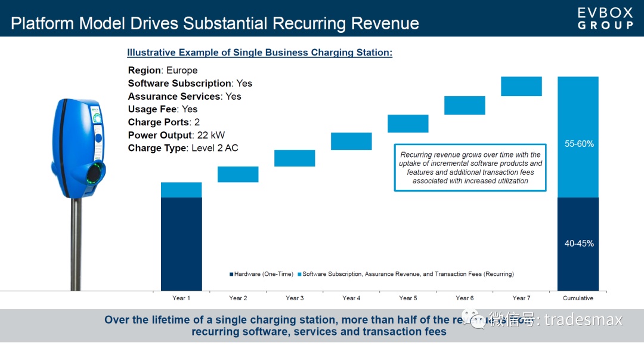The width and height of the screenshot is (644, 348).
Task: Click the slide title about Platform Model
Action: [x=215, y=23]
